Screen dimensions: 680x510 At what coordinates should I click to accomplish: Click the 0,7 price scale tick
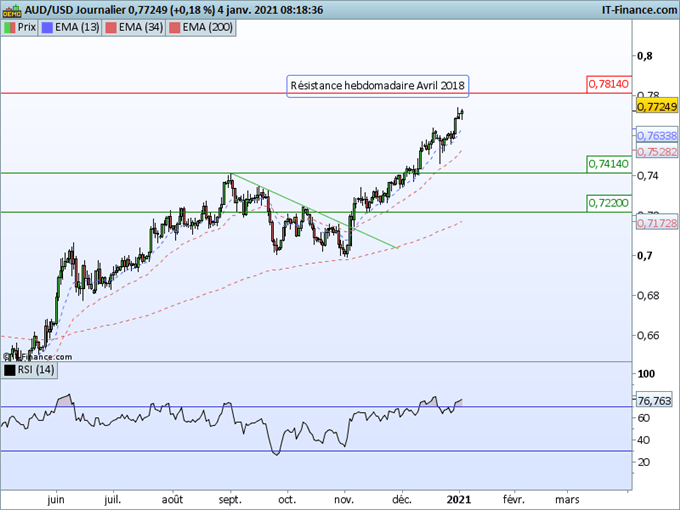(x=645, y=256)
